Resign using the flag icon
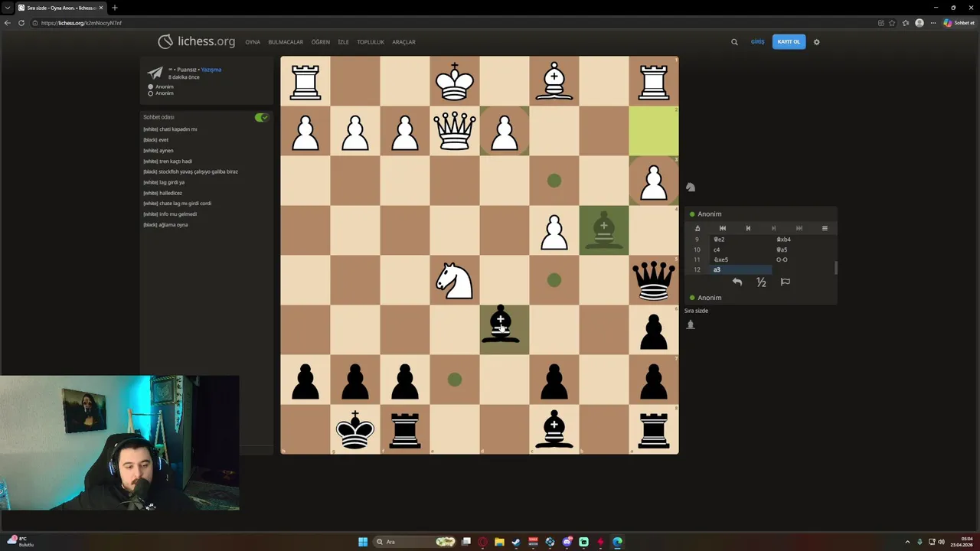 tap(785, 282)
